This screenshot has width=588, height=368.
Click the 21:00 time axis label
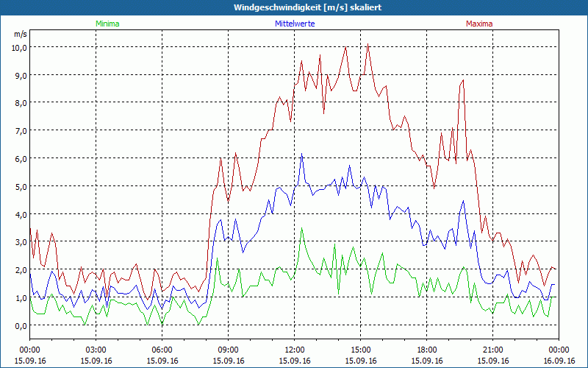click(492, 350)
